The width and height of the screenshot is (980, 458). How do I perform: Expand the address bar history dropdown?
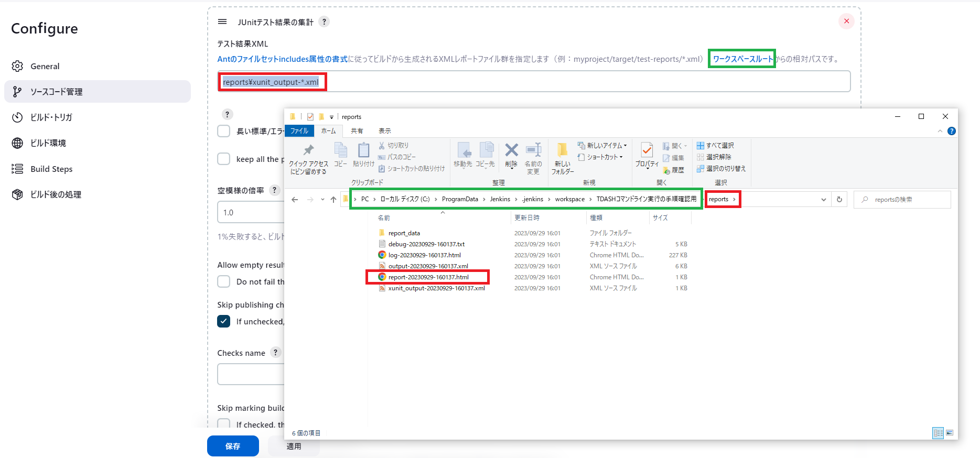tap(823, 200)
